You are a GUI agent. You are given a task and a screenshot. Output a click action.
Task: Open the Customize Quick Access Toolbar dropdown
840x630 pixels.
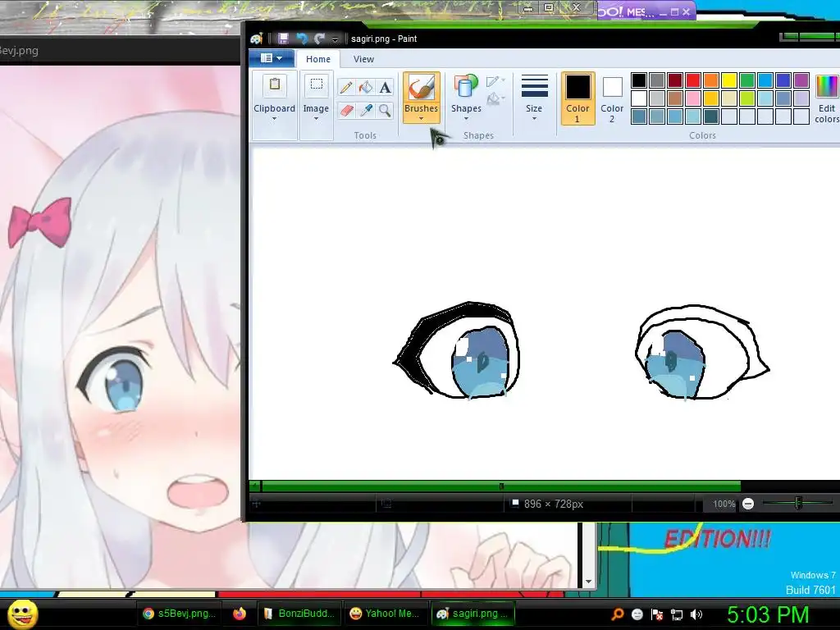pyautogui.click(x=336, y=39)
